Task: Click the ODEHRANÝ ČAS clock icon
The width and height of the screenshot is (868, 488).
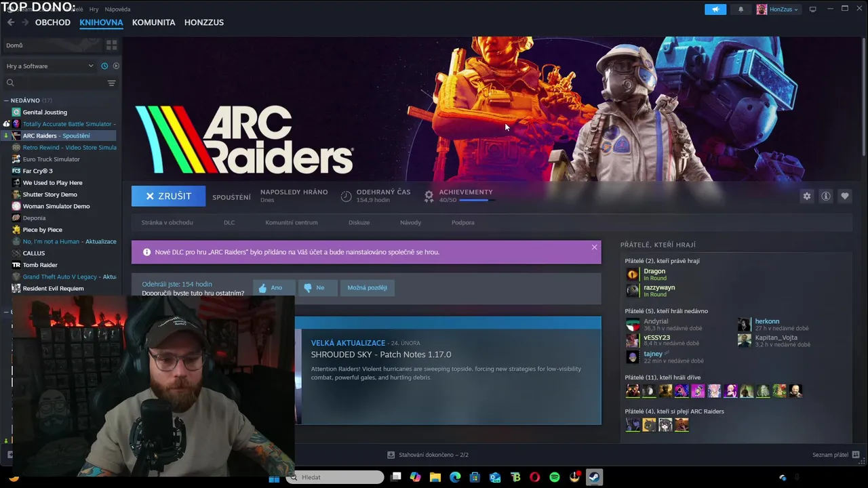Action: click(x=346, y=196)
